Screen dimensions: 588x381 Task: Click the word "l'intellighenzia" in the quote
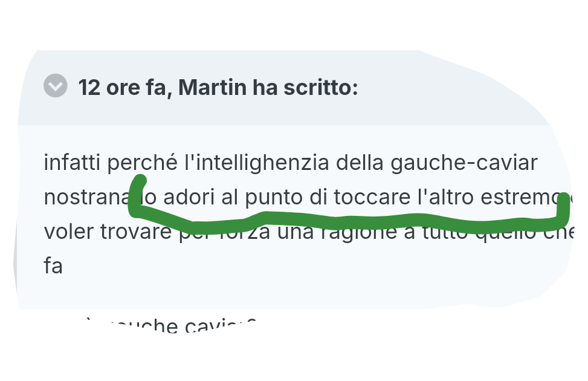256,163
